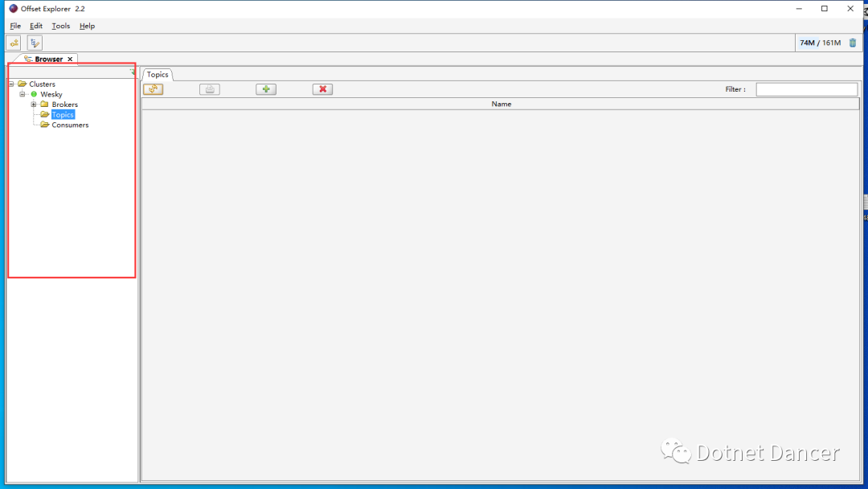The width and height of the screenshot is (868, 489).
Task: Select the highlighted Topics tree item
Action: (x=63, y=115)
